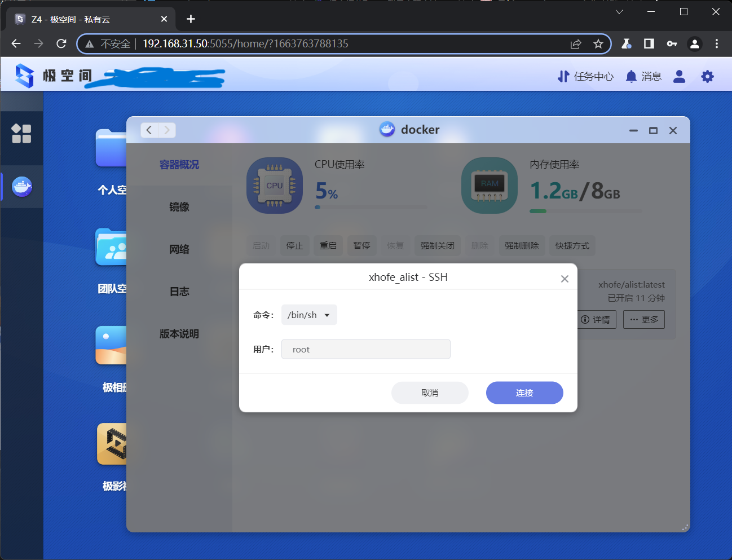732x560 pixels.
Task: Click 启动 container button
Action: [261, 245]
